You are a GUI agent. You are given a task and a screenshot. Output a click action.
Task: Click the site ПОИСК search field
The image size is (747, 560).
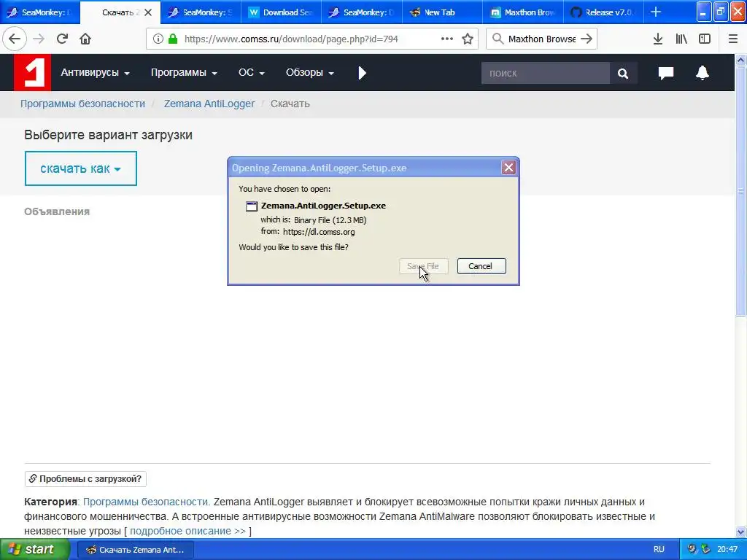(546, 74)
